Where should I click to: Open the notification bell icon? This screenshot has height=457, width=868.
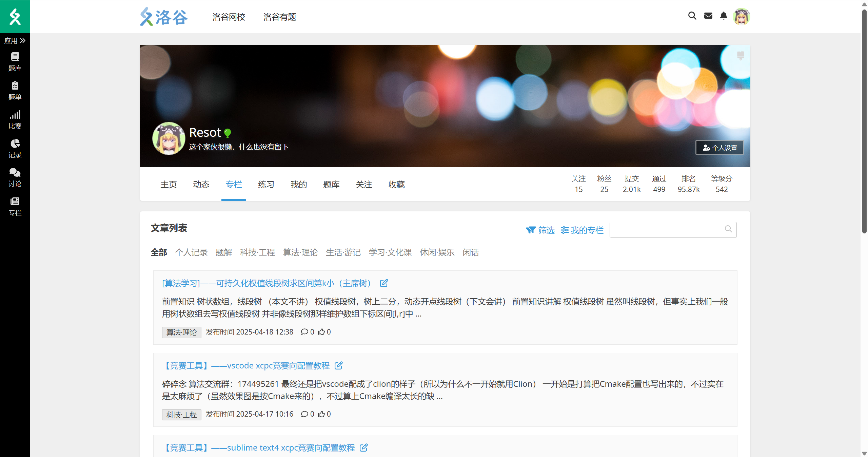click(724, 16)
